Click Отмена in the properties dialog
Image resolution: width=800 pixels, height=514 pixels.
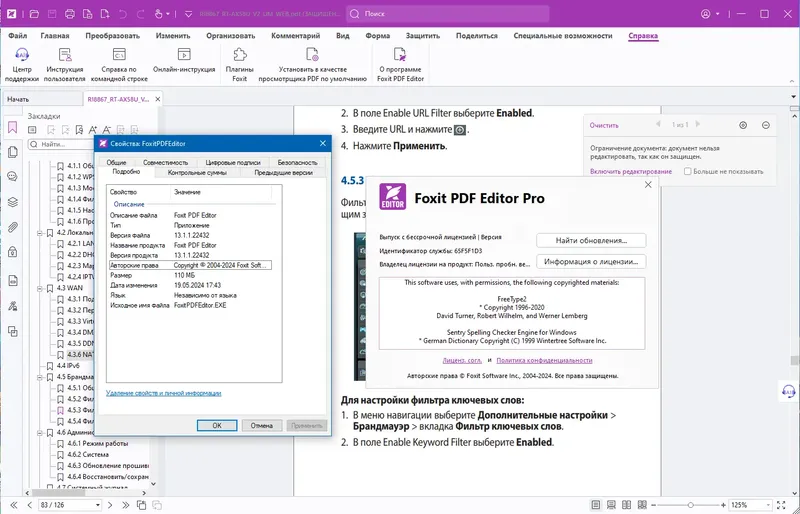[262, 425]
